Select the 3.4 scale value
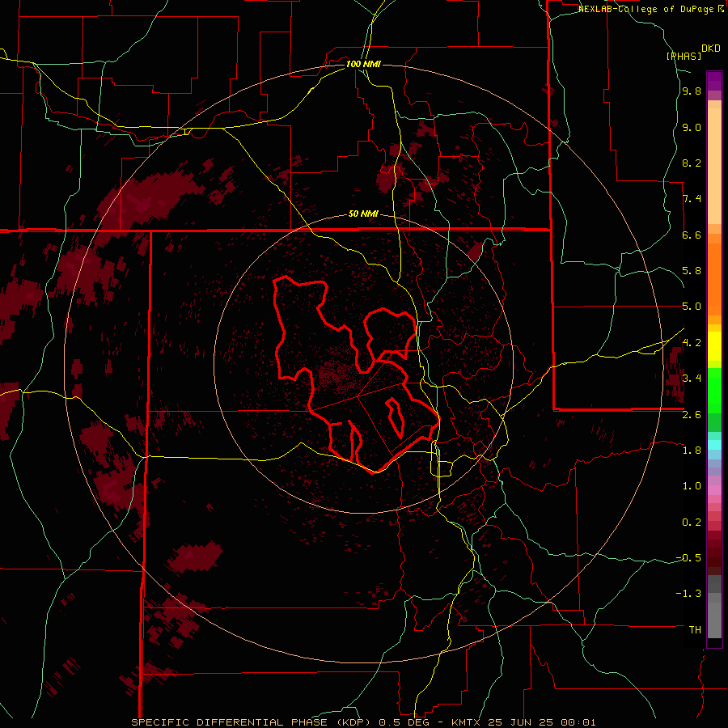The height and width of the screenshot is (728, 728). [692, 379]
